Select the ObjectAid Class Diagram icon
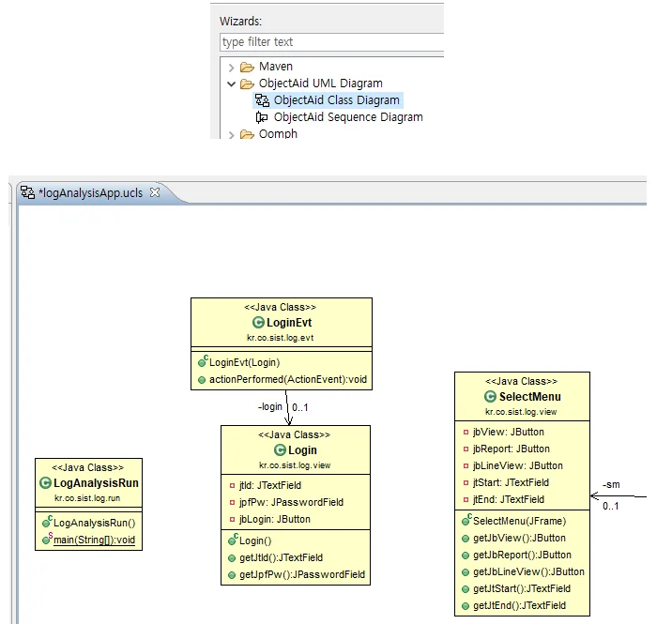The width and height of the screenshot is (672, 624). [x=262, y=100]
